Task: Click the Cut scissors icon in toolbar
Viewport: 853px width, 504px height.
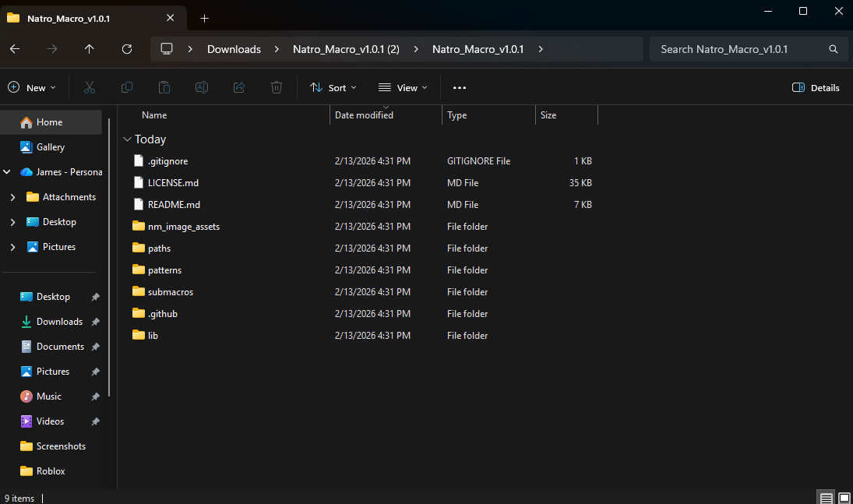Action: click(x=90, y=88)
